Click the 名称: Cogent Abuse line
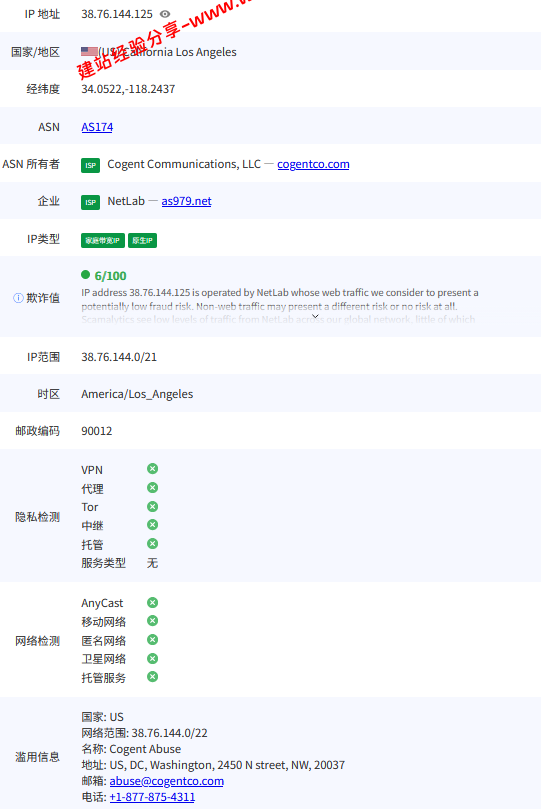 coord(131,749)
